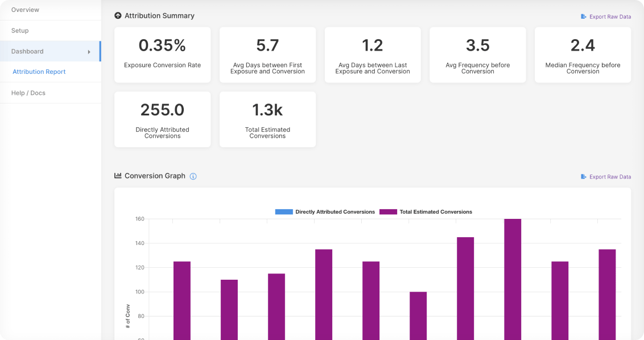Image resolution: width=644 pixels, height=340 pixels.
Task: Click the purple Total Estimated legend swatch
Action: pos(388,212)
